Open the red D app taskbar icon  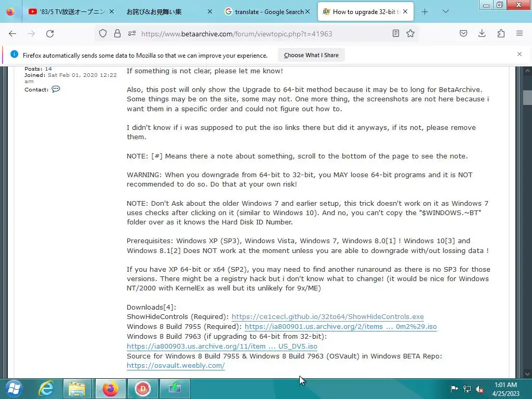click(142, 389)
